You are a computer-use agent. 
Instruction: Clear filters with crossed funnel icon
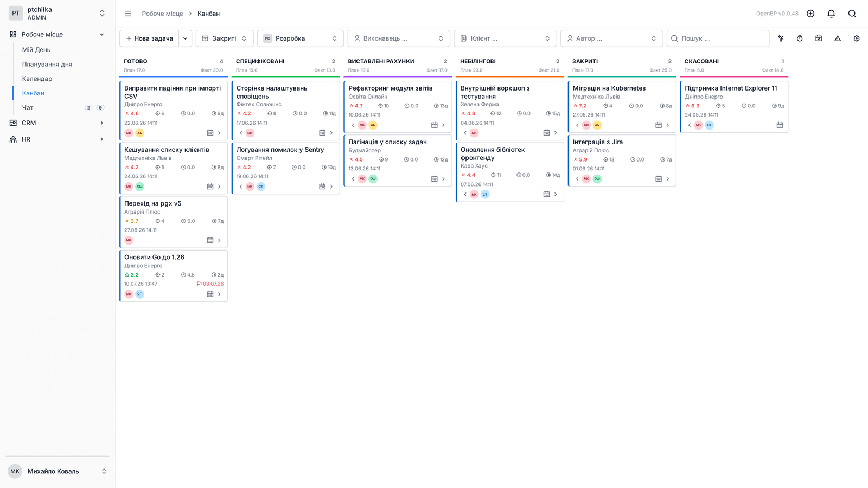(x=781, y=38)
